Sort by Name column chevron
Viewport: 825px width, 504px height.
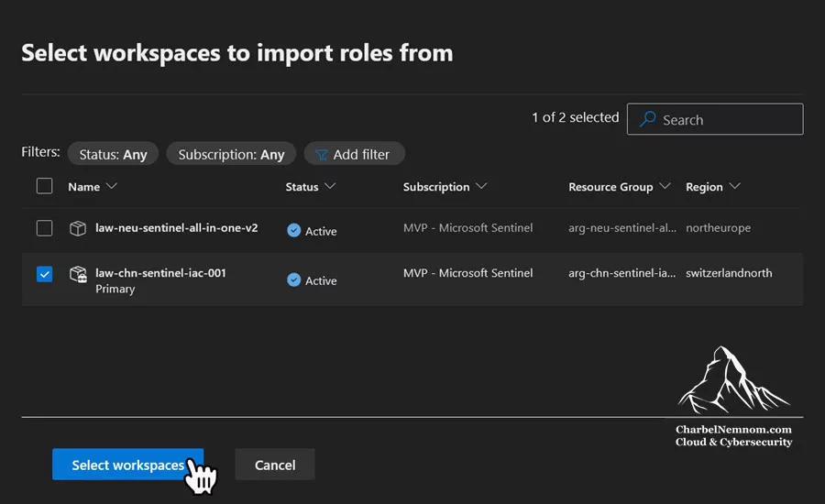(x=112, y=186)
